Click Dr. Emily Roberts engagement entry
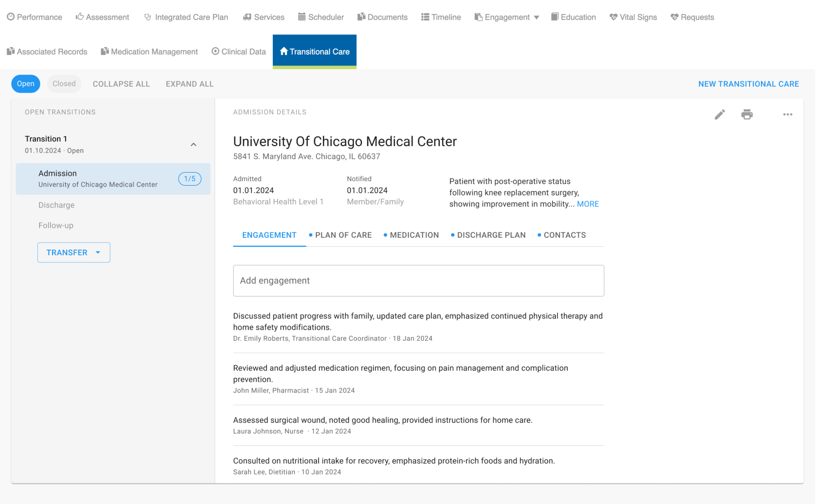Viewport: 815px width, 504px height. pyautogui.click(x=419, y=327)
